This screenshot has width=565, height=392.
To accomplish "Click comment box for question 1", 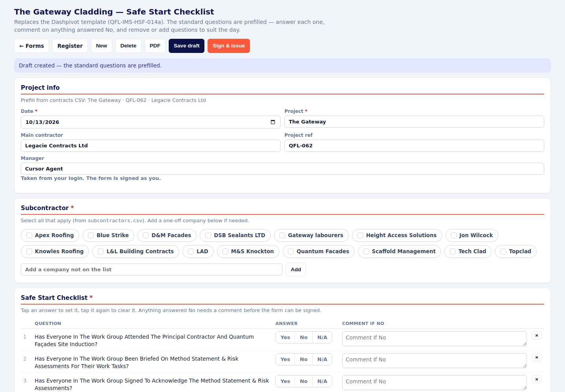I will [434, 339].
